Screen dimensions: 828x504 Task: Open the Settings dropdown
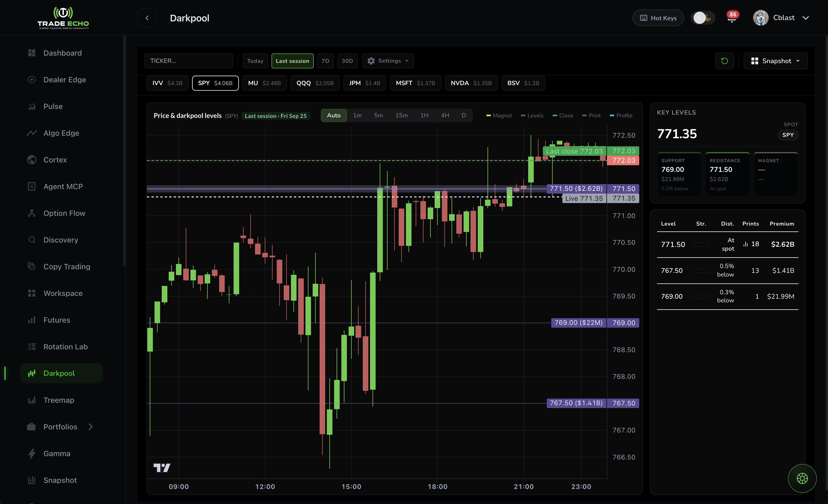388,61
